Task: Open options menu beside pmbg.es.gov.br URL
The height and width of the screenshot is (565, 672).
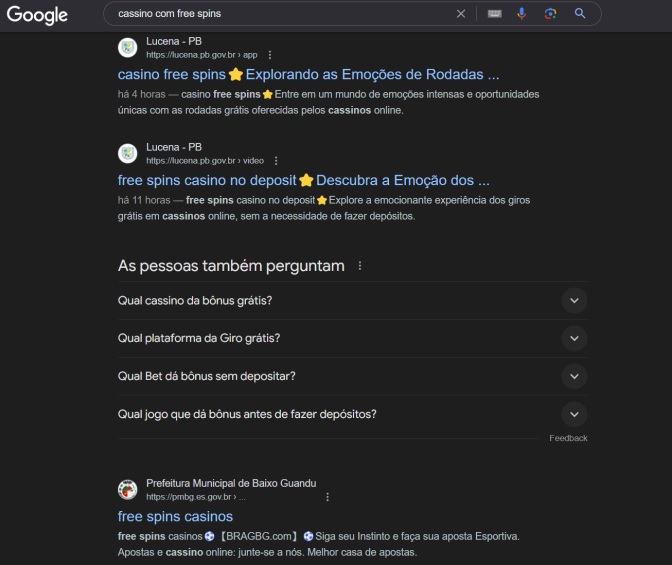Action: (x=327, y=497)
